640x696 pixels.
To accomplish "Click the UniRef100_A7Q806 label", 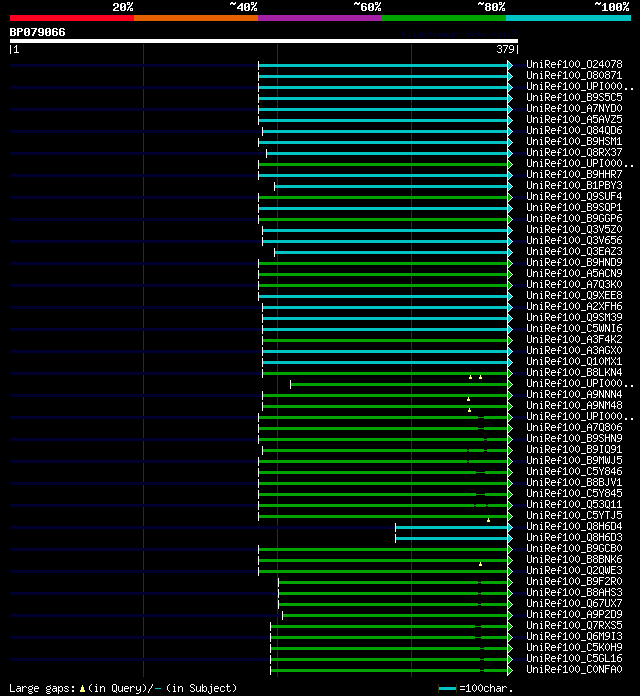I will pyautogui.click(x=574, y=427).
